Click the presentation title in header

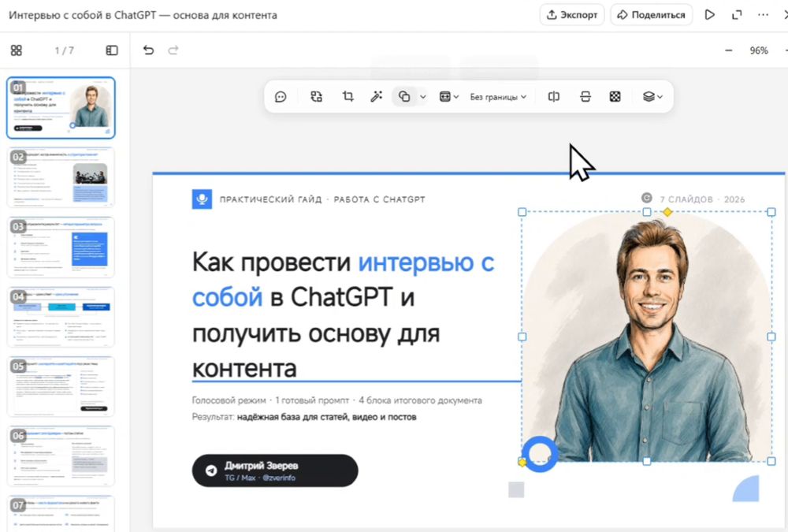coord(143,15)
